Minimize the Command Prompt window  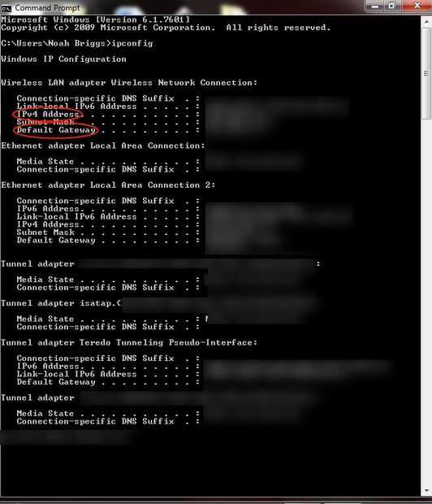(375, 6)
